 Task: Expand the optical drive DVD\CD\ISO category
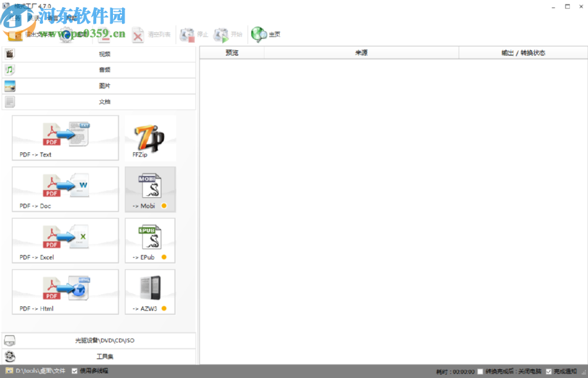tap(99, 341)
